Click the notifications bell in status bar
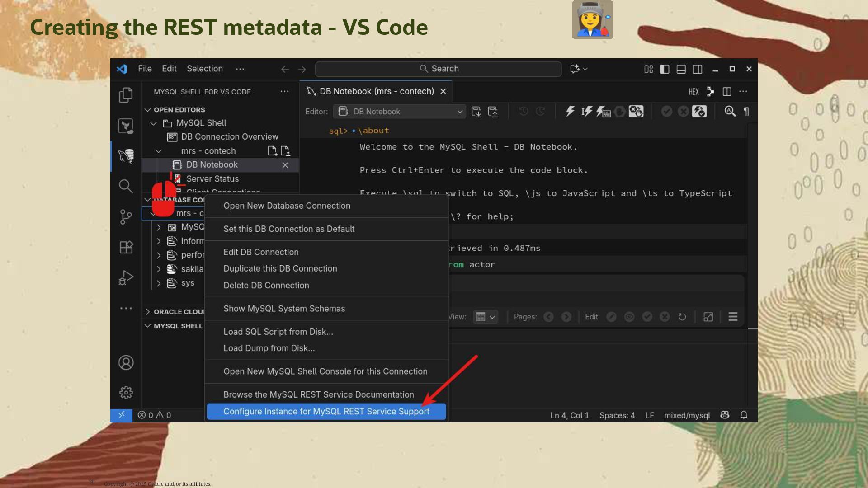This screenshot has width=868, height=488. tap(744, 415)
